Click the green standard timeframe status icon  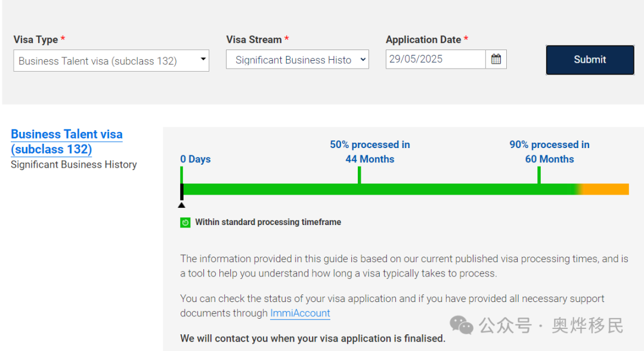pyautogui.click(x=185, y=222)
